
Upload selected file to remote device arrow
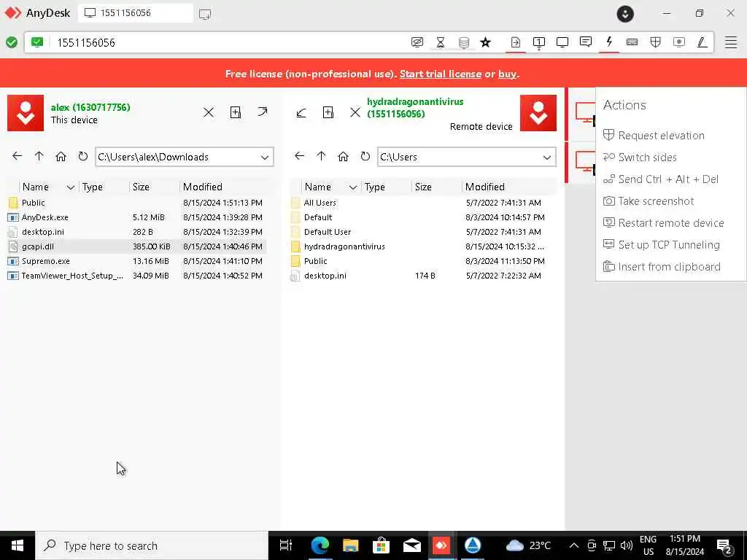click(x=263, y=112)
